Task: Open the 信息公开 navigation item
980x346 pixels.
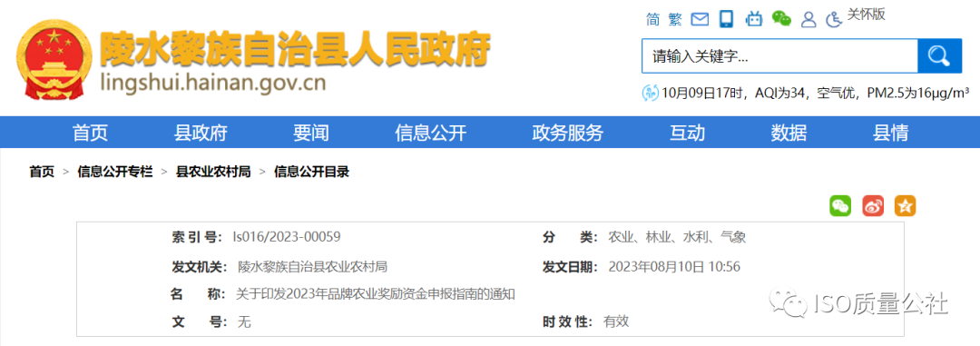Action: (x=431, y=133)
